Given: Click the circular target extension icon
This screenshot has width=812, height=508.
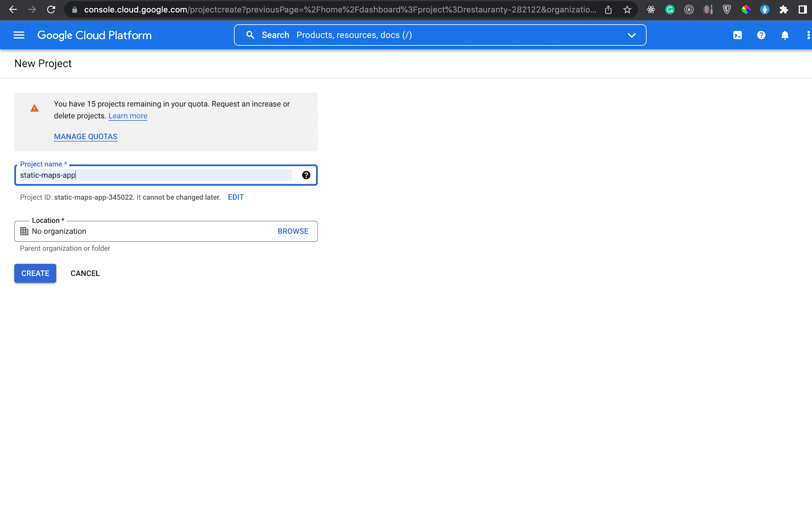Looking at the screenshot, I should pos(689,10).
